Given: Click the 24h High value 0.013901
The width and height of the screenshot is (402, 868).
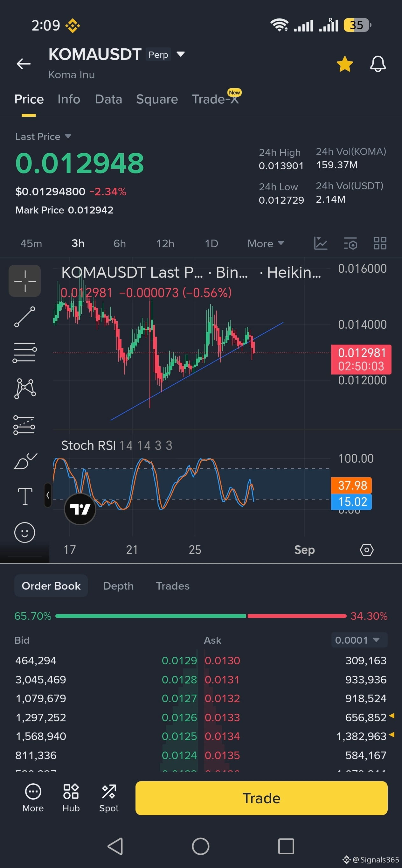Looking at the screenshot, I should click(281, 166).
